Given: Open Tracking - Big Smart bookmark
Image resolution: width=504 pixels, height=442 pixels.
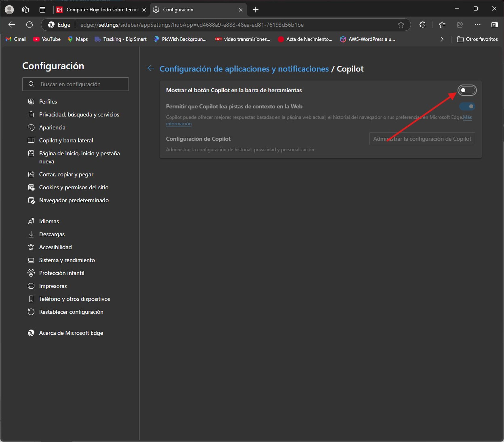Looking at the screenshot, I should [x=121, y=39].
